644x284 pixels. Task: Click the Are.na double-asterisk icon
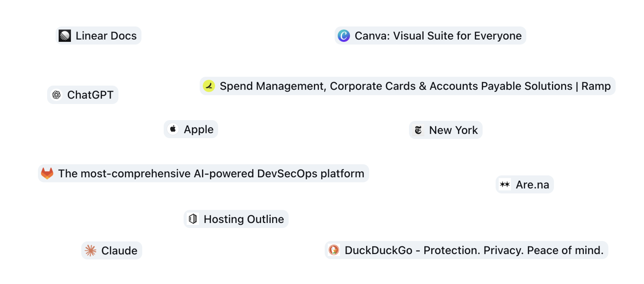click(x=505, y=184)
